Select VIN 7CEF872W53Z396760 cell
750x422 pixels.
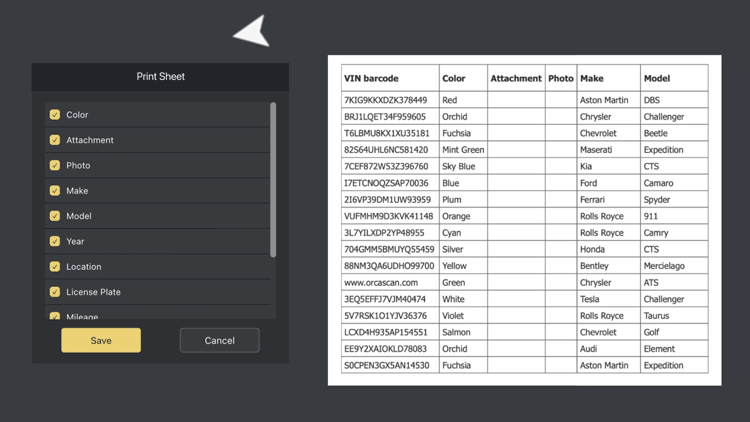click(390, 167)
